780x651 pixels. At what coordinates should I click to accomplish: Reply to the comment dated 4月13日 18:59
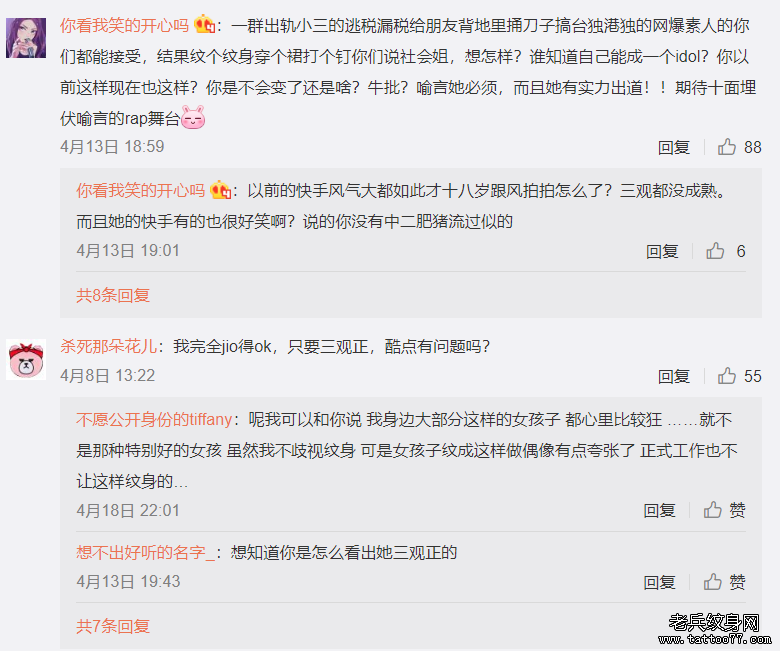(674, 148)
